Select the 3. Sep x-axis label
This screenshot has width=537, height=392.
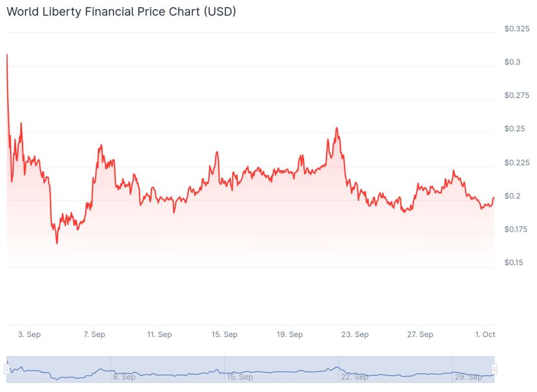click(x=29, y=334)
